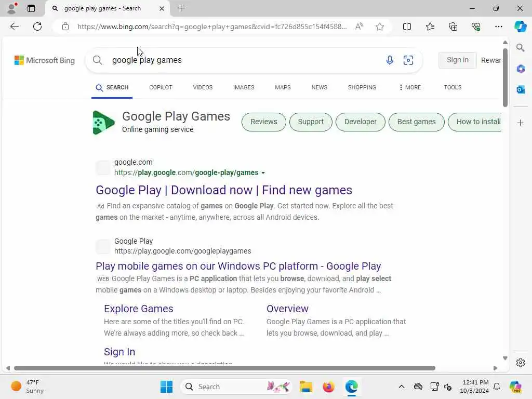
Task: Switch to the IMAGES tab
Action: tap(244, 87)
